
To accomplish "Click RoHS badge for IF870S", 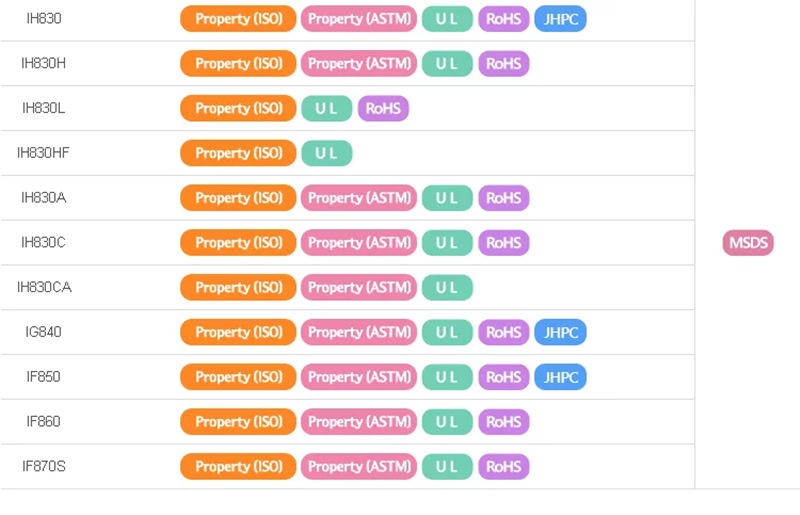I will click(x=503, y=467).
